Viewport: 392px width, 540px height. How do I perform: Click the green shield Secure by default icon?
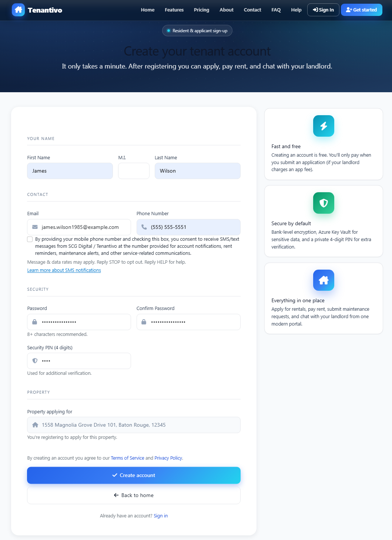pyautogui.click(x=324, y=203)
